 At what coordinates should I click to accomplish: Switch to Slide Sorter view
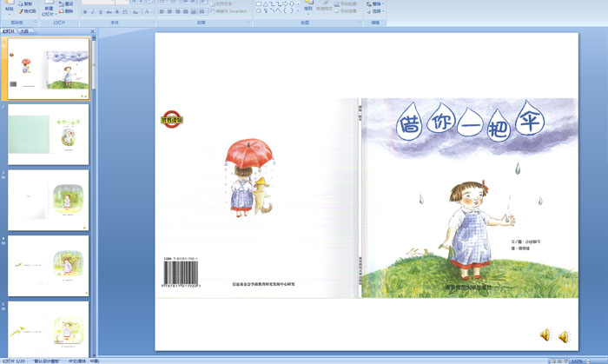pyautogui.click(x=559, y=361)
